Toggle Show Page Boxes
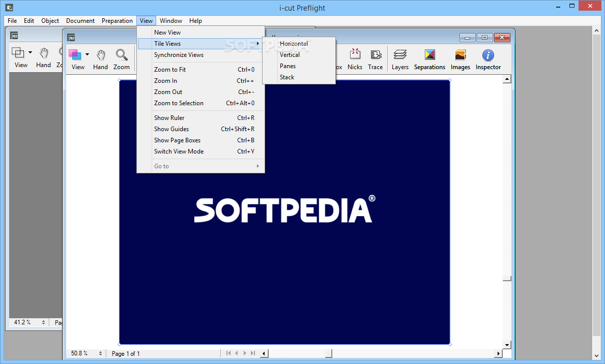This screenshot has height=364, width=605. pyautogui.click(x=200, y=140)
